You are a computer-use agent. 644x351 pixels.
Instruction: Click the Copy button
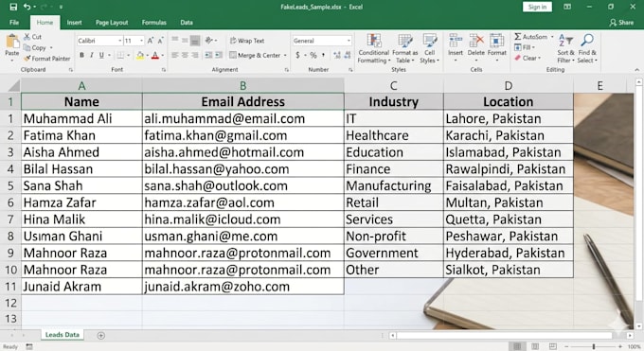coord(35,47)
